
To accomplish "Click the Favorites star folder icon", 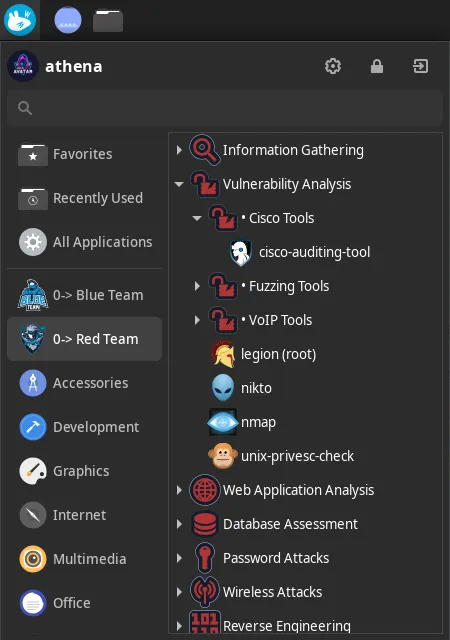I will click(x=33, y=155).
